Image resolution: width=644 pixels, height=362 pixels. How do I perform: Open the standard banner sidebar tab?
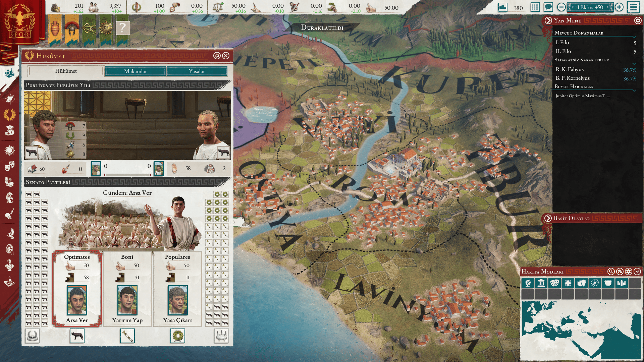coord(10,99)
